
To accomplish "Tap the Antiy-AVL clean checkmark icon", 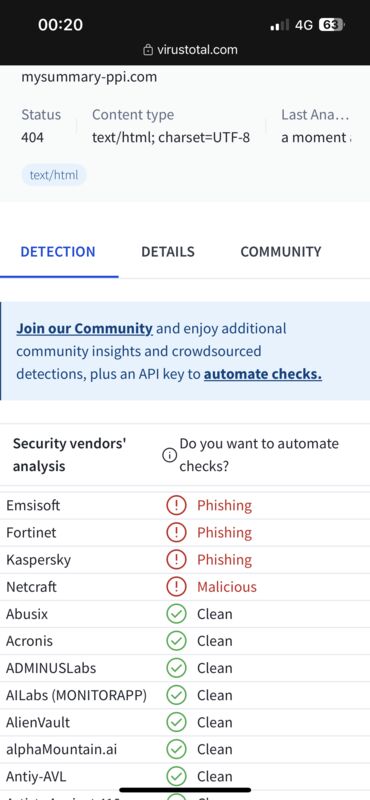I will (176, 776).
